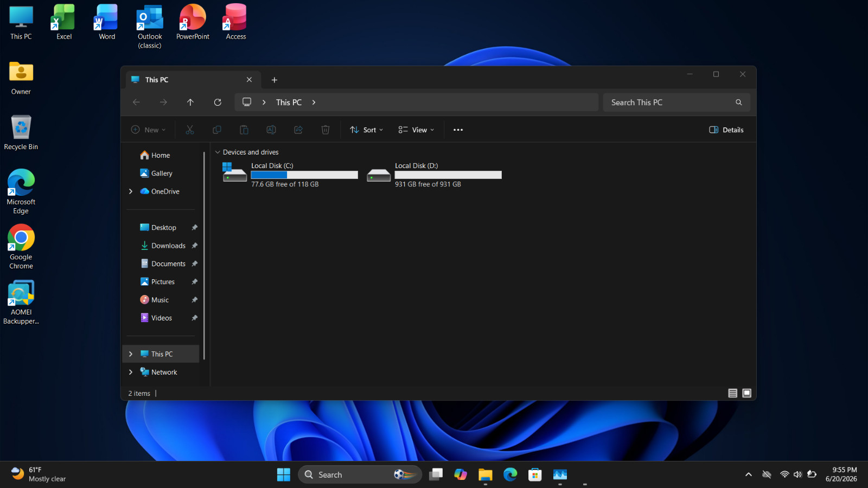868x488 pixels.
Task: Toggle the Details pane
Action: tap(726, 130)
